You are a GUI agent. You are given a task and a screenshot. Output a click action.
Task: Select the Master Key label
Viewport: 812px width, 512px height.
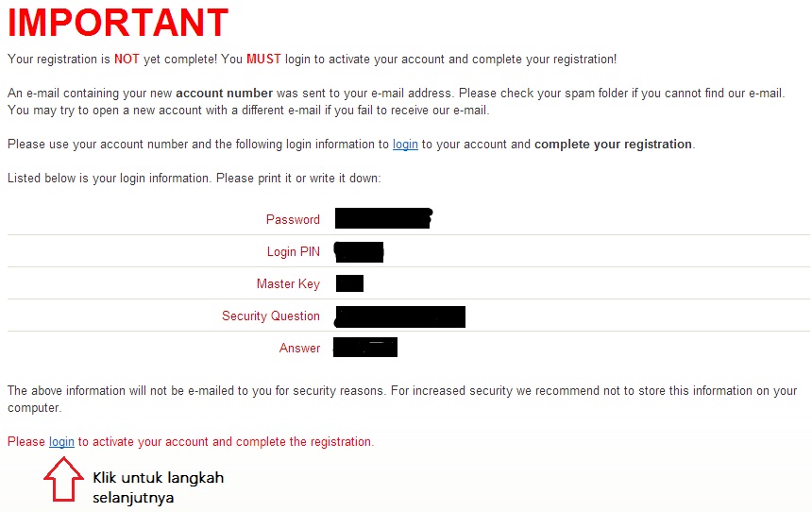(x=288, y=283)
